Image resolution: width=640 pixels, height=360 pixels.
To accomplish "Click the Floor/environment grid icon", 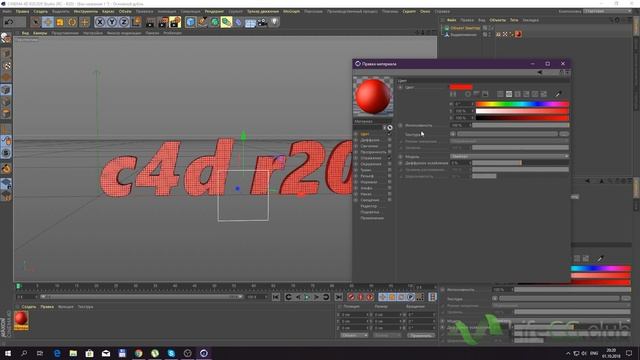I will (x=251, y=22).
